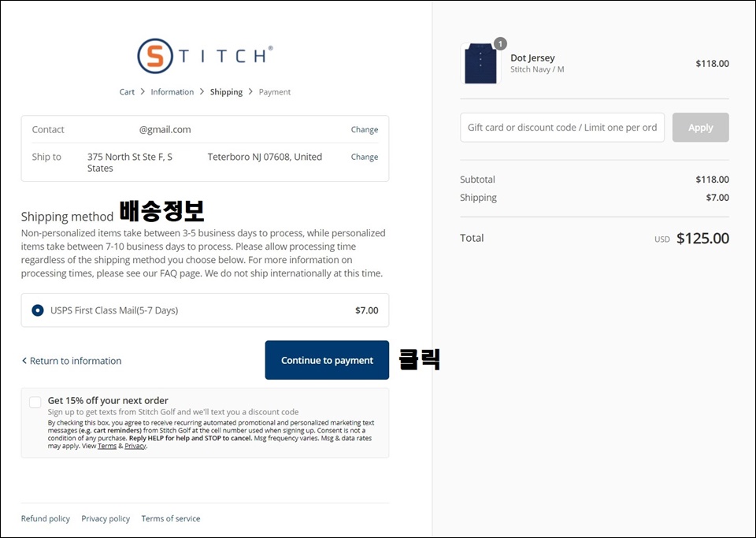Click the @gmail.com contact email
Screen dimensions: 756x538
coord(165,130)
